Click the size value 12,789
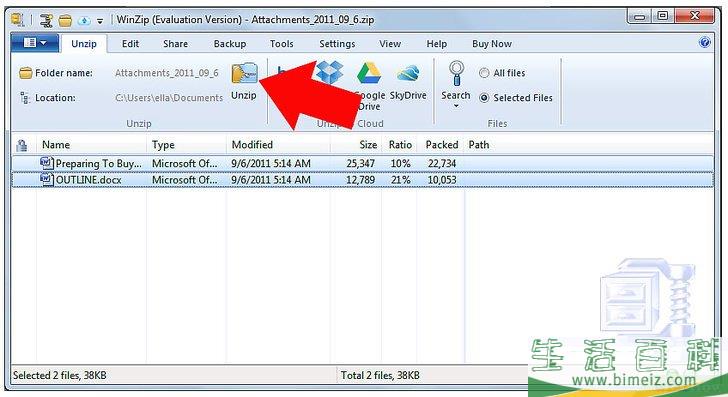Viewport: 728px width, 397px height. coord(360,180)
